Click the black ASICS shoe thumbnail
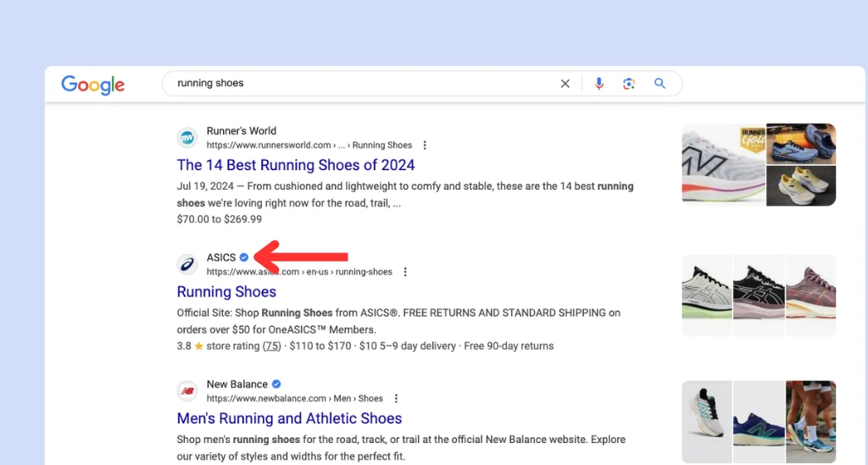Viewport: 868px width, 465px height. (x=759, y=295)
